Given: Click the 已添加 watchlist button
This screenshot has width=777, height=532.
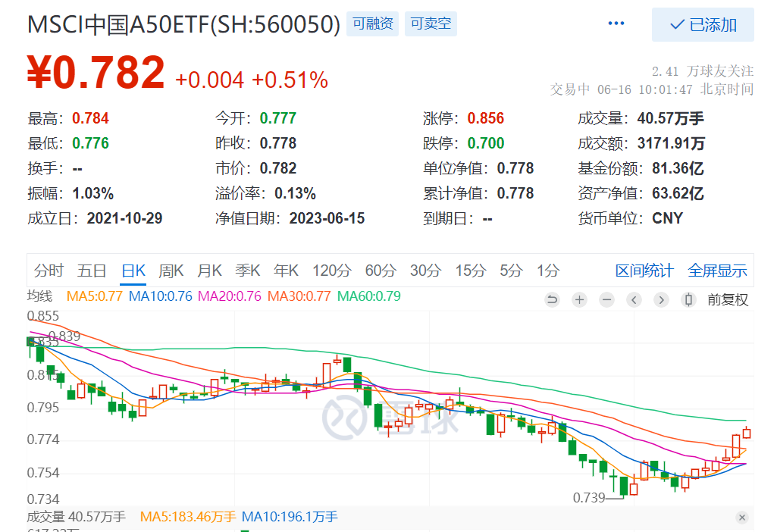Looking at the screenshot, I should tap(703, 25).
